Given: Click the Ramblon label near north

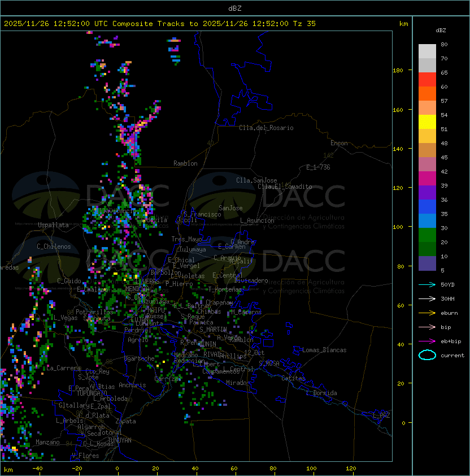Looking at the screenshot, I should (x=185, y=163).
